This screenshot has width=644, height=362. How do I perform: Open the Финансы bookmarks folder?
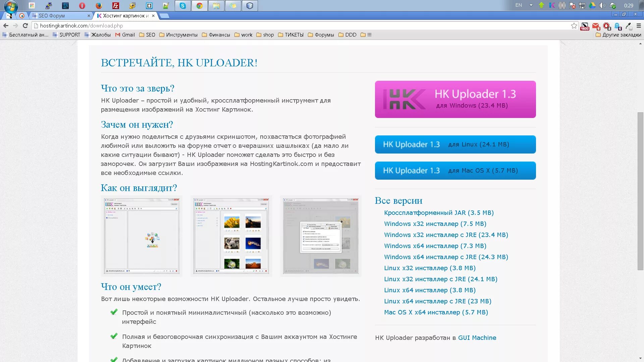[x=216, y=35]
